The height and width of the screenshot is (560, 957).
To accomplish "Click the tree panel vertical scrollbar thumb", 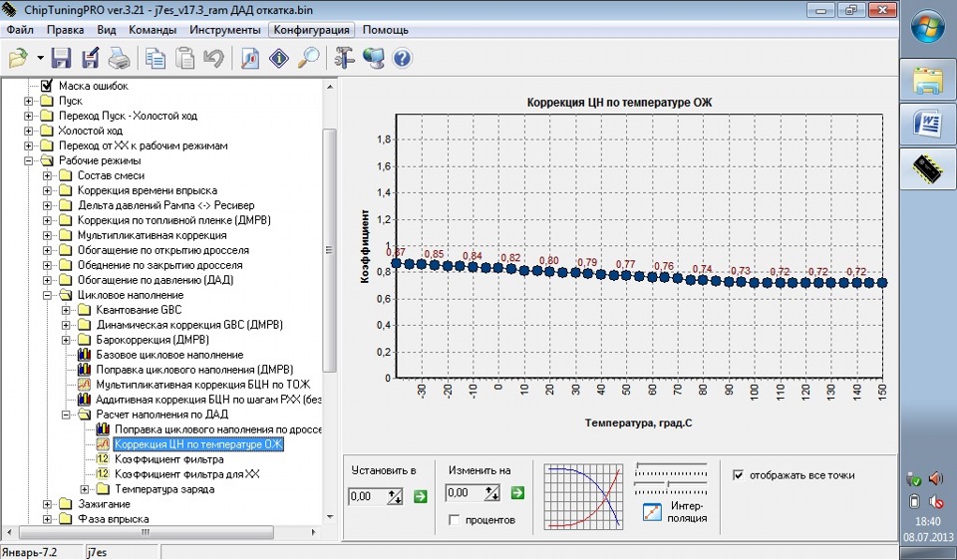I will tap(330, 250).
